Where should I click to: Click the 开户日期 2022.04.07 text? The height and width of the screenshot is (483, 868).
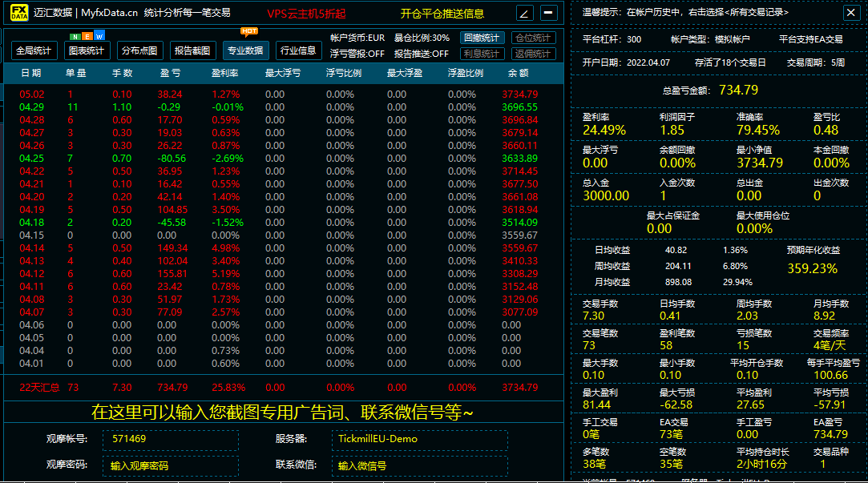coord(626,63)
